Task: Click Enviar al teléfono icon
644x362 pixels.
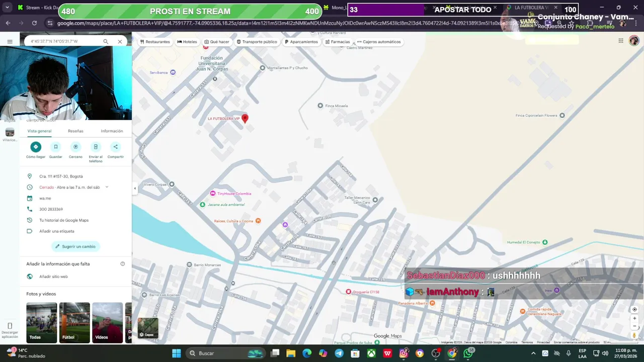Action: (96, 147)
